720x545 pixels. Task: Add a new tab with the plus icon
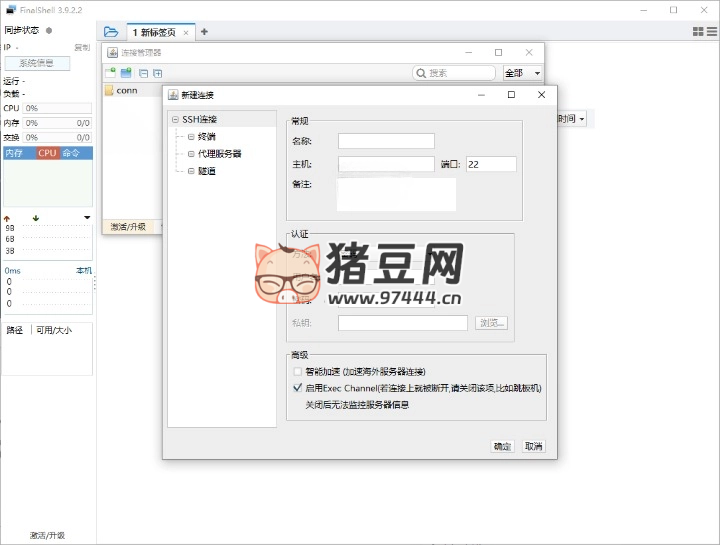point(204,32)
